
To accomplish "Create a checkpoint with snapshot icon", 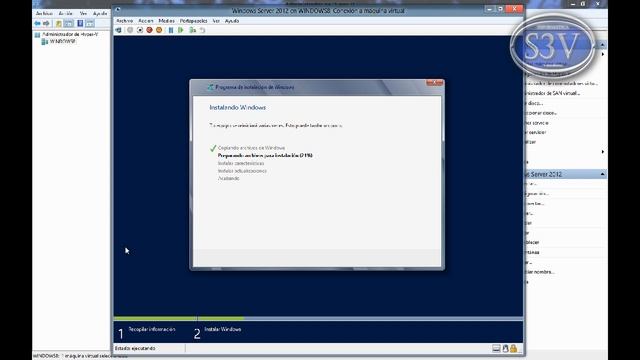I will 192,30.
